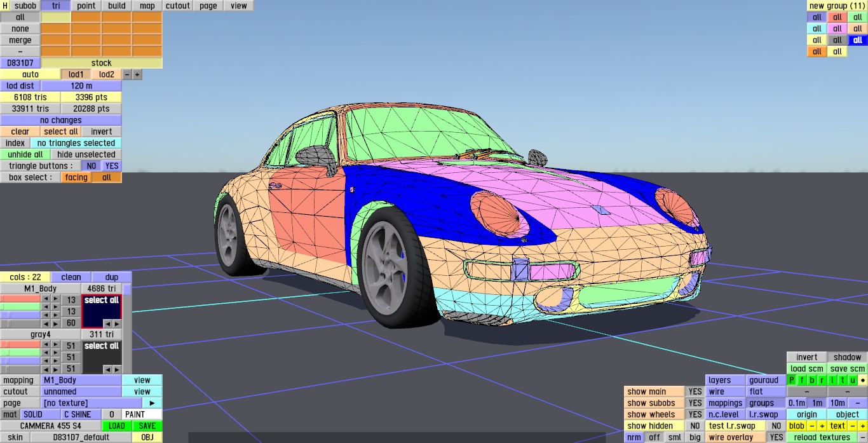
Task: Toggle show subobs YES button
Action: tap(695, 403)
